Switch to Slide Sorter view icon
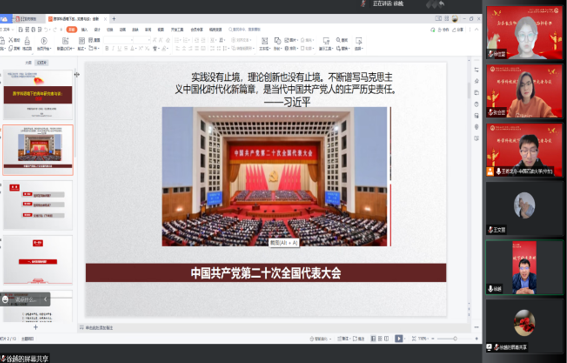This screenshot has width=567, height=363. click(380, 338)
